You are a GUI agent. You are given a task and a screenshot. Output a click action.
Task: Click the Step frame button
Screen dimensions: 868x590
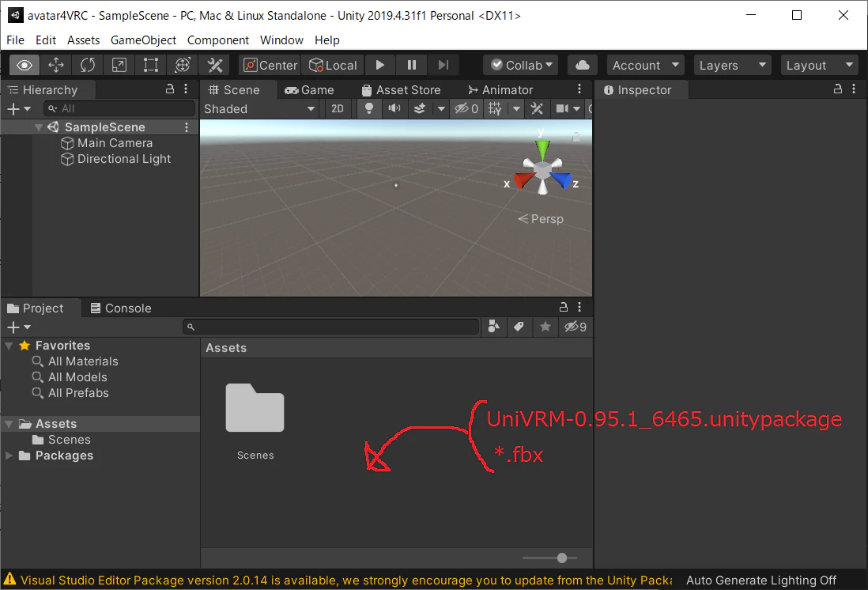point(443,66)
